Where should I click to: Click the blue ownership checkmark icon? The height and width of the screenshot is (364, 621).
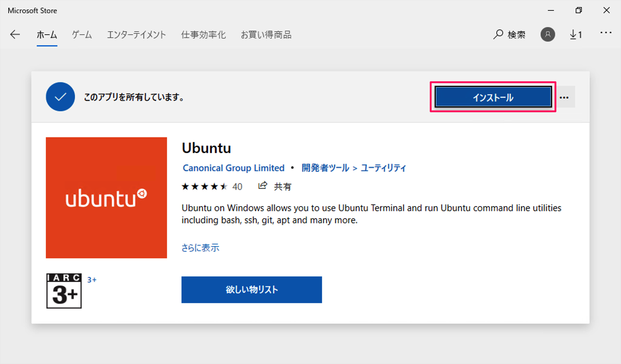tap(60, 97)
